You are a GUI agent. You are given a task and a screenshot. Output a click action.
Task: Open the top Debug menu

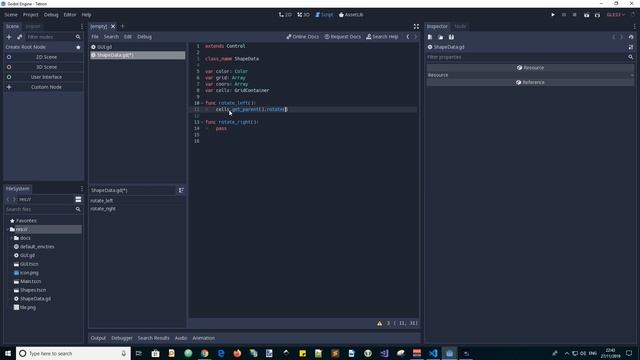tap(51, 15)
